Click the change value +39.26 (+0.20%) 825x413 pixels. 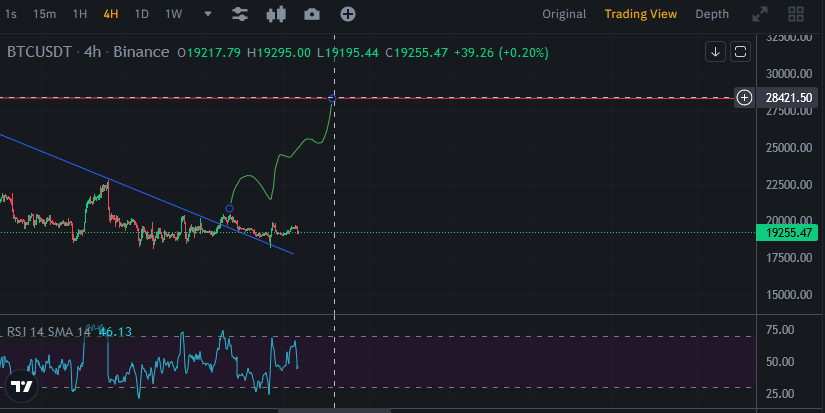[x=501, y=53]
